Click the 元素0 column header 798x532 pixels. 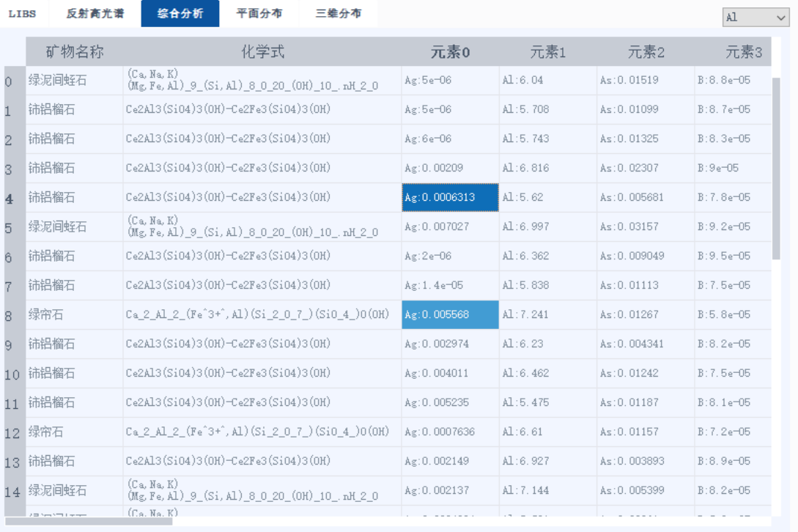[450, 52]
